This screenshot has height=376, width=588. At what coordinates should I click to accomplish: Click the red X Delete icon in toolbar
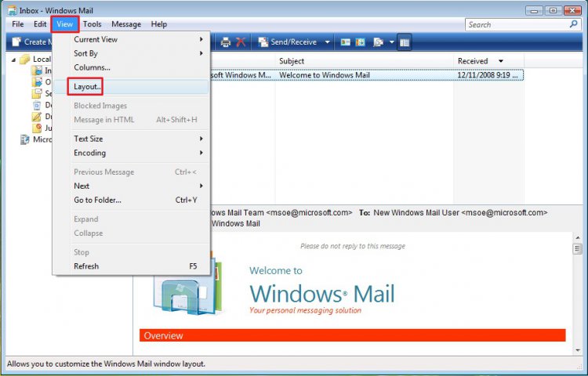pos(241,42)
